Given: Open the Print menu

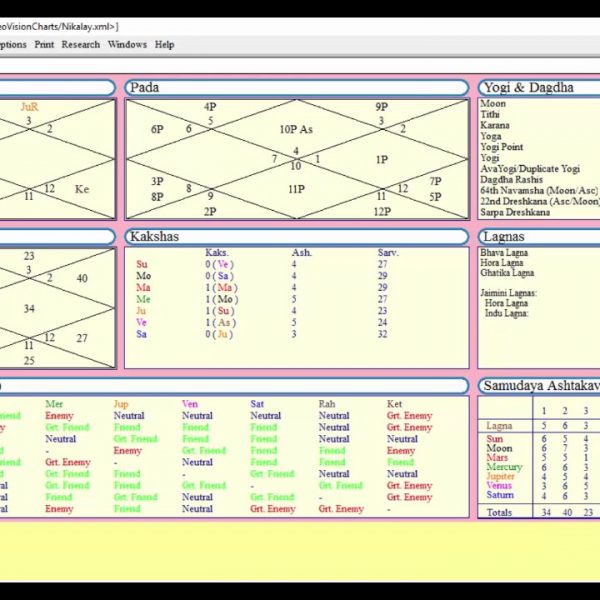Looking at the screenshot, I should [44, 45].
